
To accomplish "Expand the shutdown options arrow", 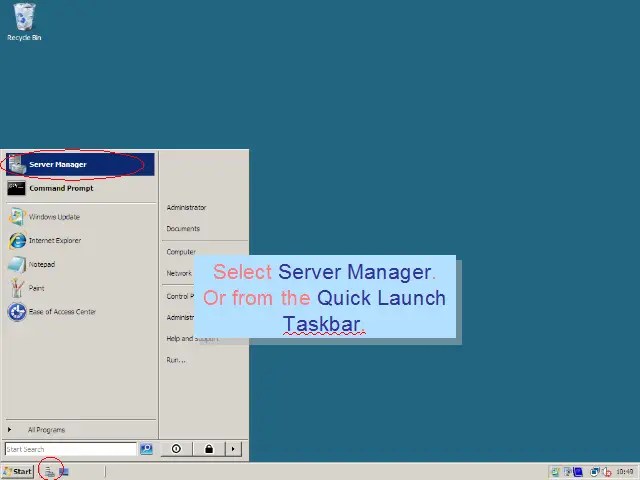I will [233, 449].
